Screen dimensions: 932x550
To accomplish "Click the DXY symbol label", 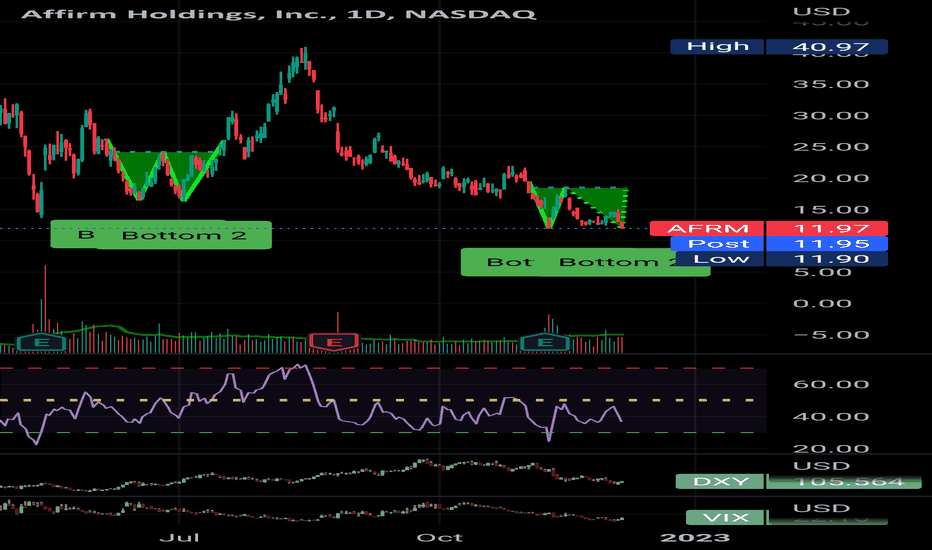I will coord(720,482).
